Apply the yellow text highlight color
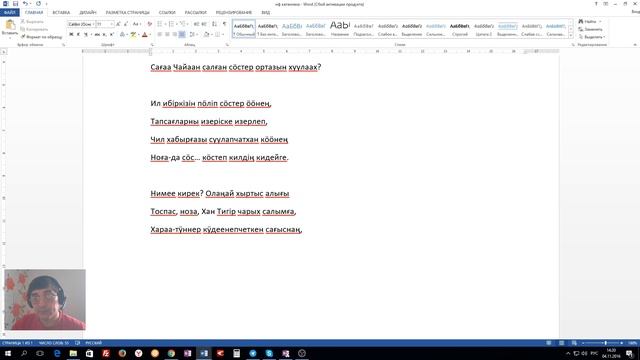This screenshot has width=640, height=360. [x=133, y=35]
